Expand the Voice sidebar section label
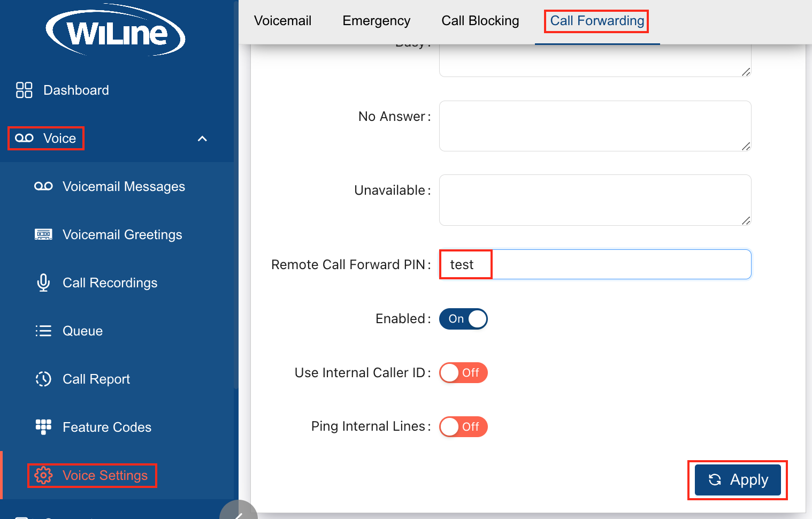Image resolution: width=812 pixels, height=519 pixels. pyautogui.click(x=60, y=139)
